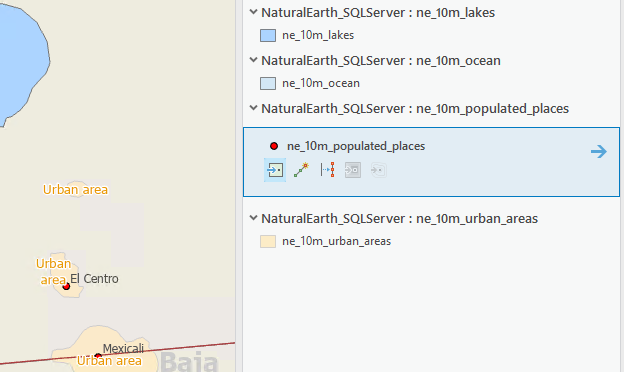Click the greyed-out fourth construction tool icon
The width and height of the screenshot is (624, 372).
[x=353, y=170]
